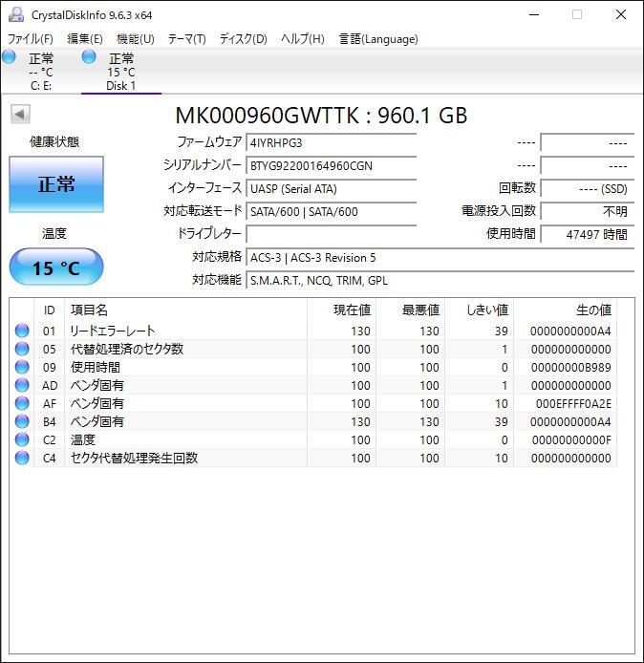Click the interface field UASP (Serial ATA)

tap(332, 188)
